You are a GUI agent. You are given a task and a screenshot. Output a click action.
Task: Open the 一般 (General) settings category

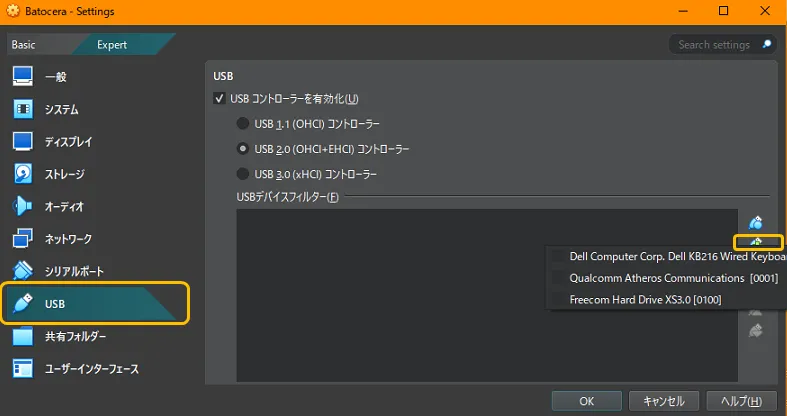[x=55, y=77]
